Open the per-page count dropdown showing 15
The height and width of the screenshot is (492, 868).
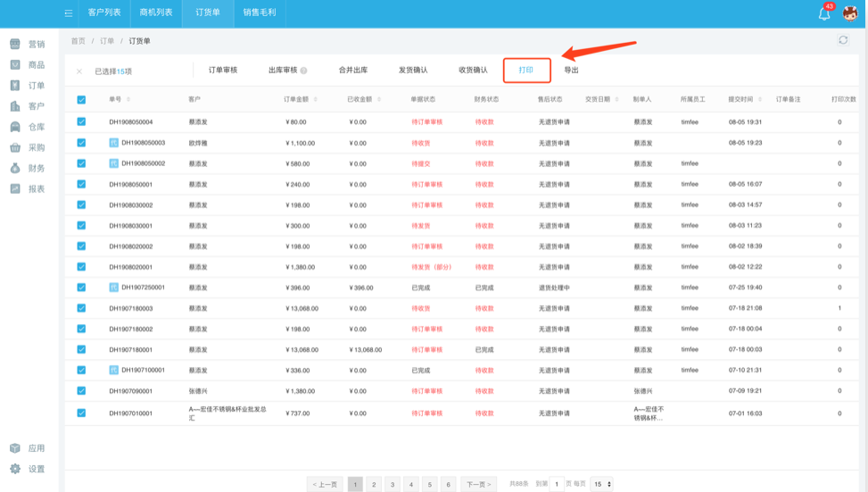602,484
